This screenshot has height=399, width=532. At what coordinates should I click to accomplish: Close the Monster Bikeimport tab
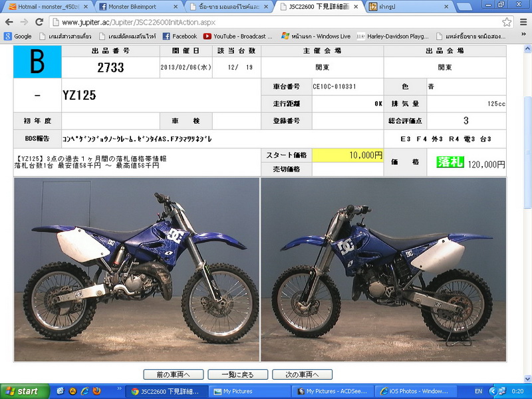176,7
